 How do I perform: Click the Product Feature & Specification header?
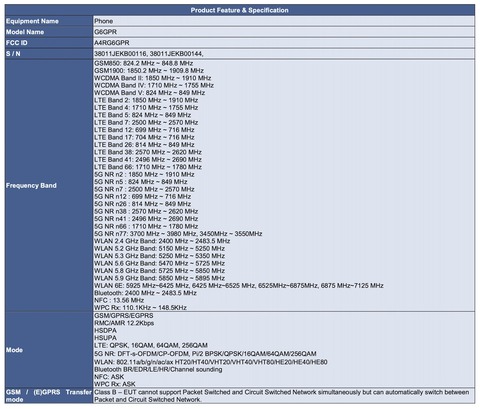coord(240,10)
